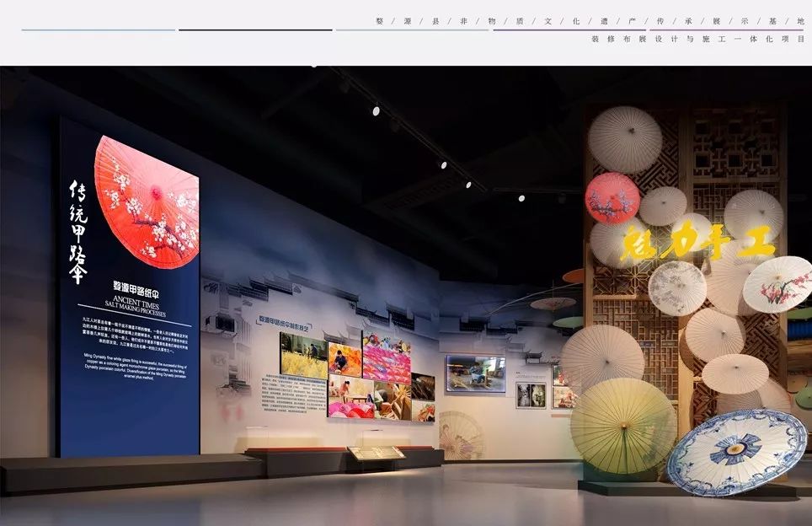The image size is (812, 526).
Task: Click the yellow 魅力手工 sign
Action: [x=697, y=241]
